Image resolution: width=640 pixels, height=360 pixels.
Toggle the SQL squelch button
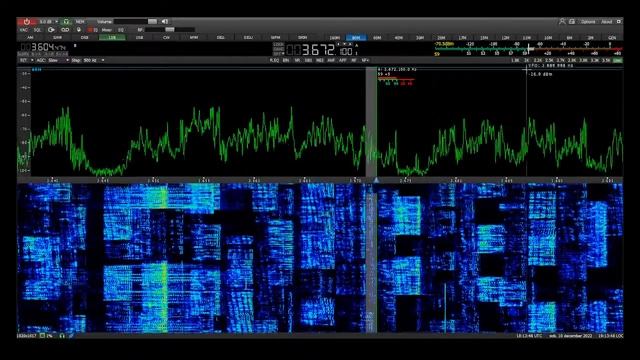[x=37, y=30]
